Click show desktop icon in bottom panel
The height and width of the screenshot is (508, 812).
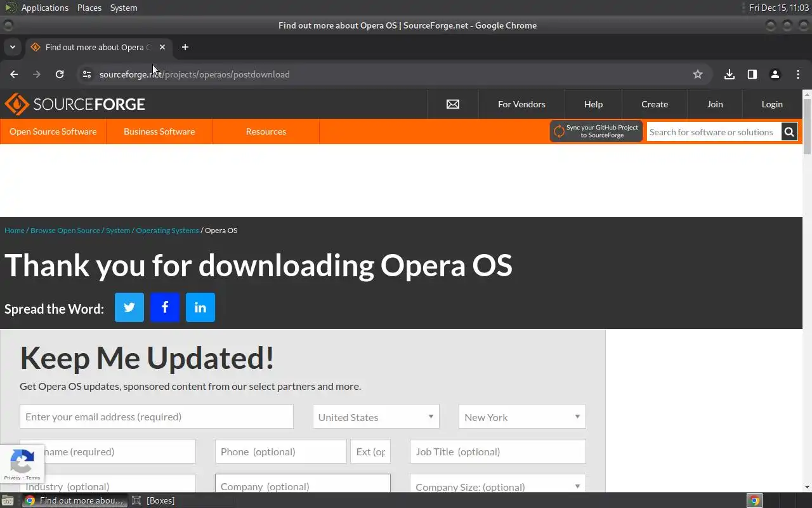pyautogui.click(x=7, y=500)
